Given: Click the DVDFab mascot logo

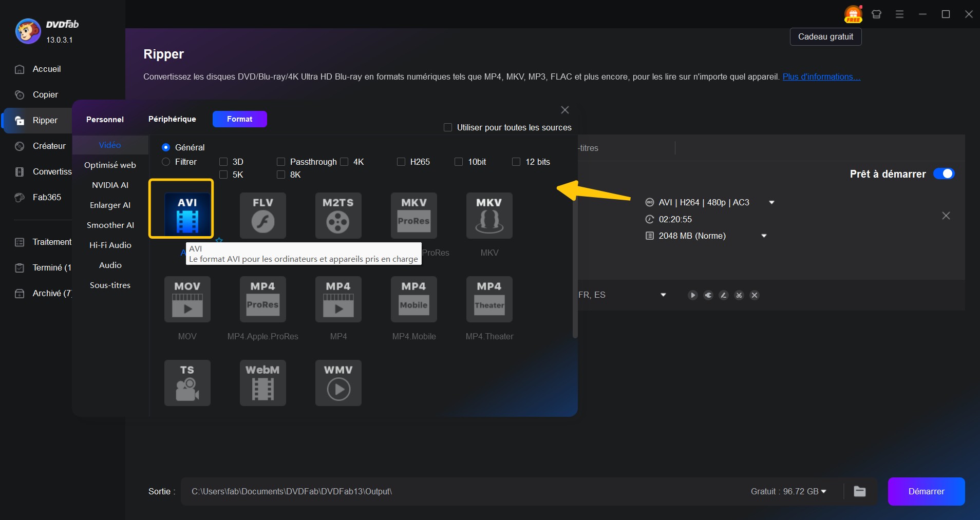Looking at the screenshot, I should (x=28, y=31).
